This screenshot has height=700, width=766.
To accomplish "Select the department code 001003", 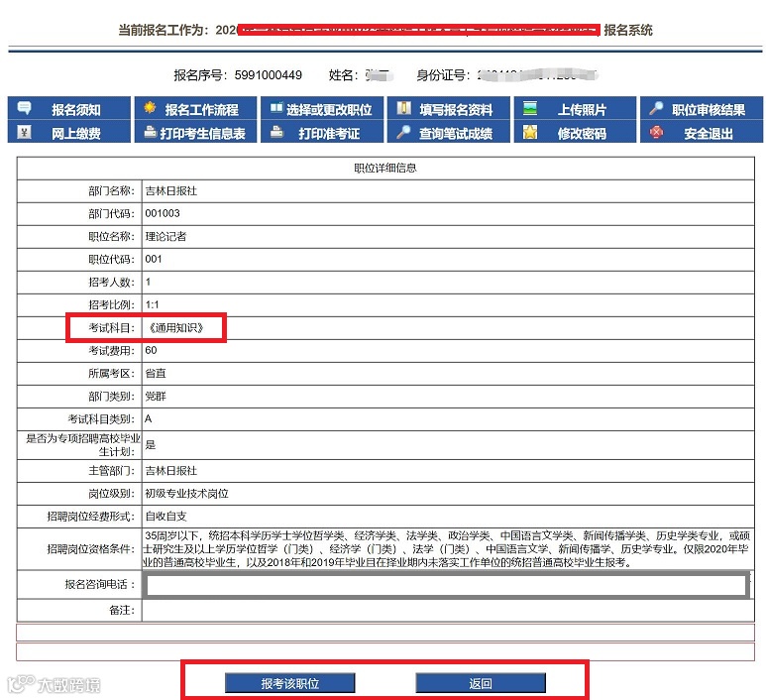I will click(x=163, y=213).
